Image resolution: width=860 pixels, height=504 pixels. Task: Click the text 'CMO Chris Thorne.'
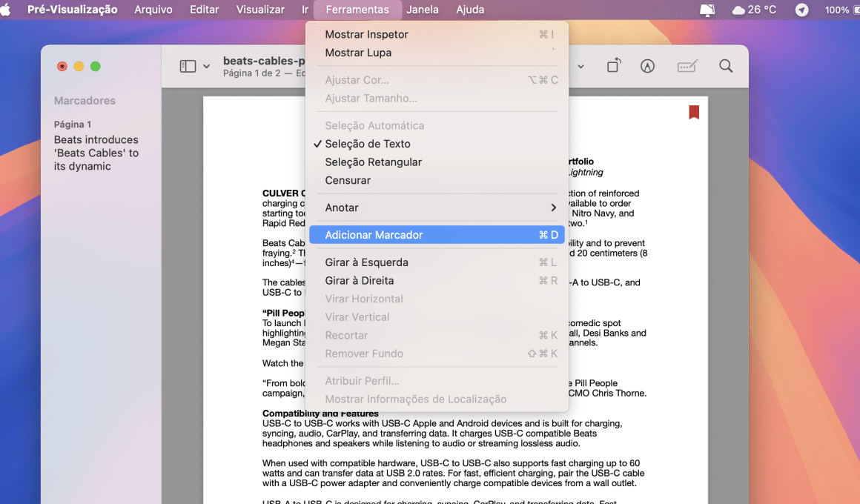[x=607, y=394]
